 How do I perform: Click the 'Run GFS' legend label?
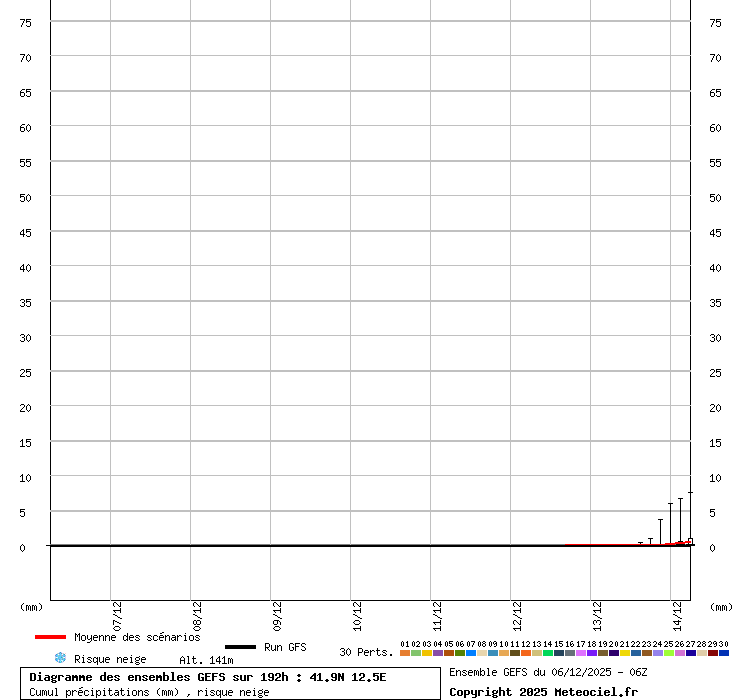[285, 647]
